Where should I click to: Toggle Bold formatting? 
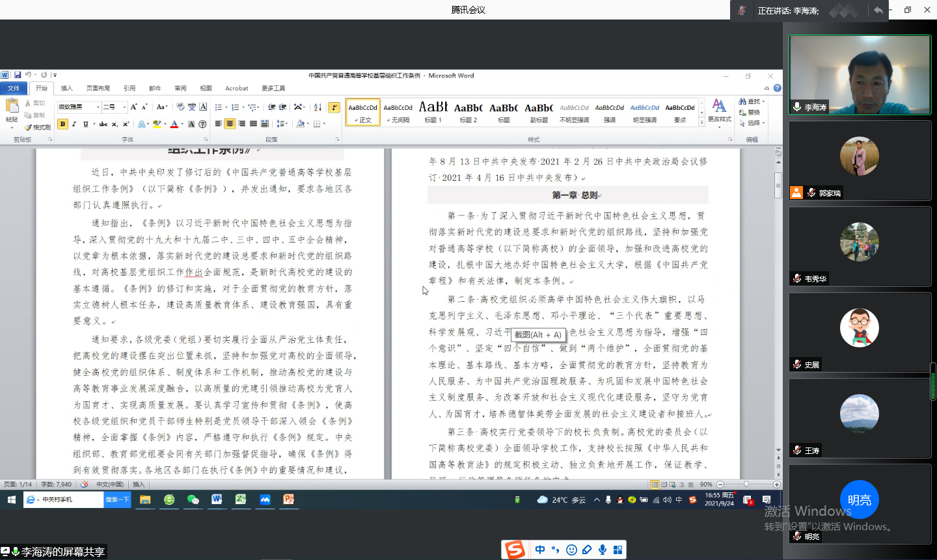click(x=62, y=124)
